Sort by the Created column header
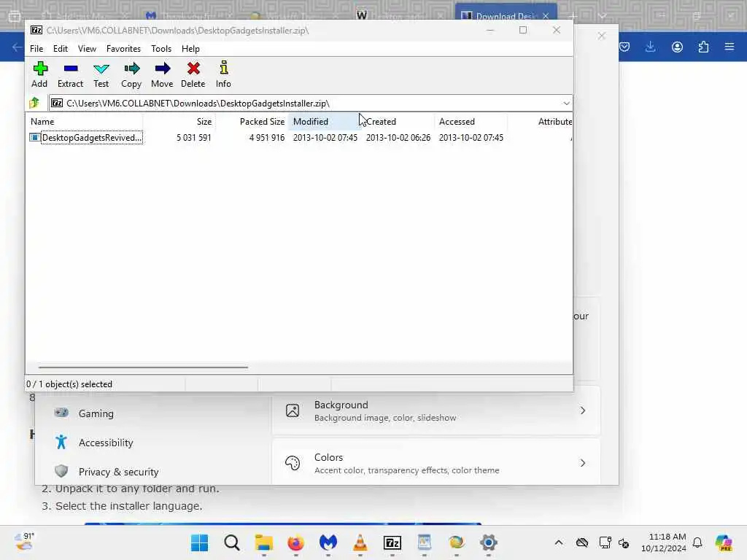This screenshot has width=747, height=560. (x=398, y=122)
